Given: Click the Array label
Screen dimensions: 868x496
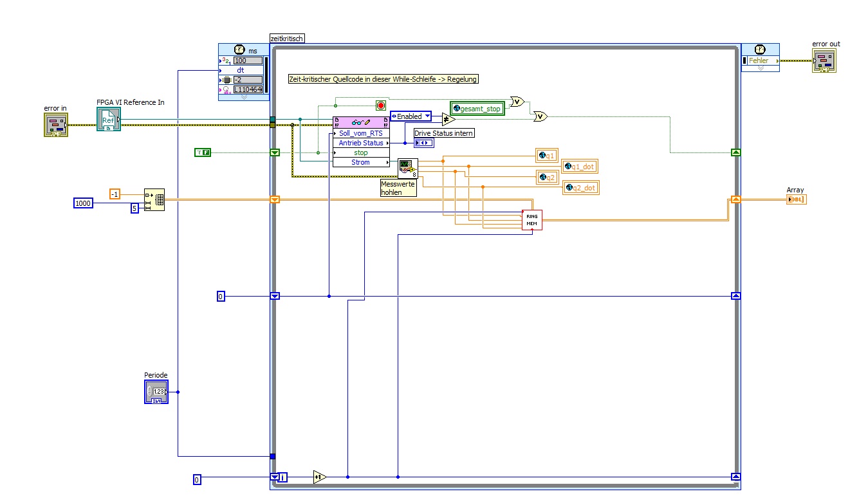Looking at the screenshot, I should tap(795, 190).
